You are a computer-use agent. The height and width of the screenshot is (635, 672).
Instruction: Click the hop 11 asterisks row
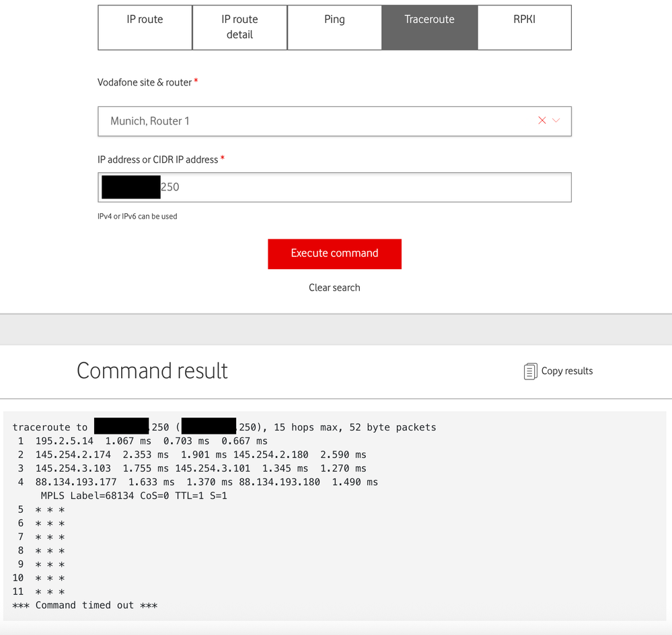click(50, 592)
